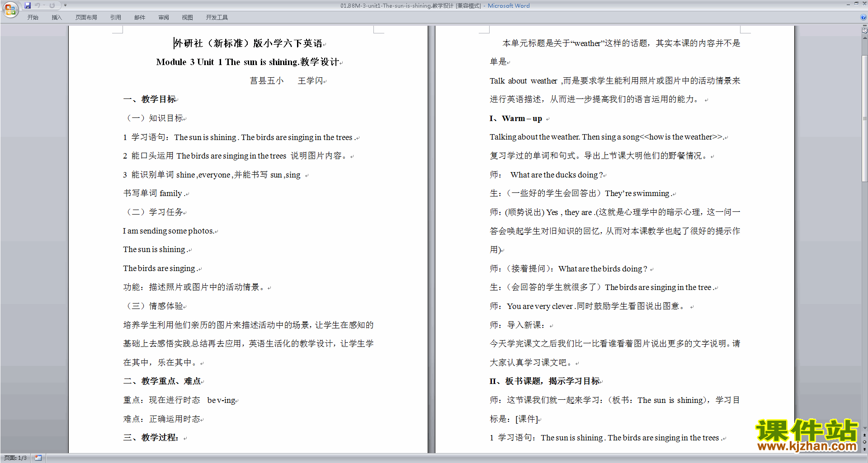Click the macro recording icon in the status bar

click(38, 458)
